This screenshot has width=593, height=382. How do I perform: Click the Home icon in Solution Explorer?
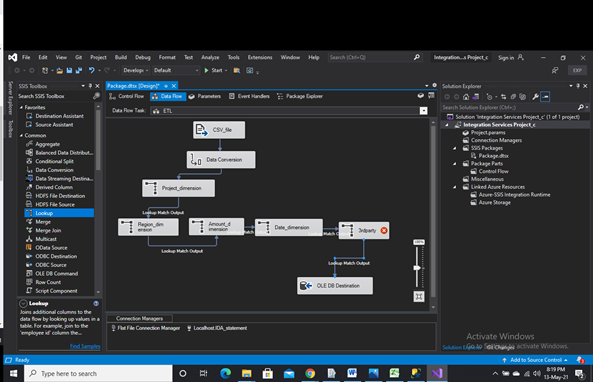point(466,97)
